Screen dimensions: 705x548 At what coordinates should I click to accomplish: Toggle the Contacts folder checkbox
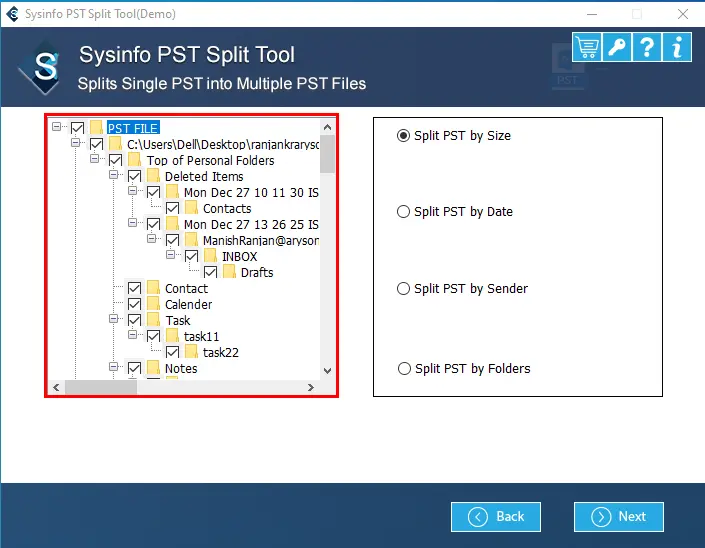[x=173, y=208]
